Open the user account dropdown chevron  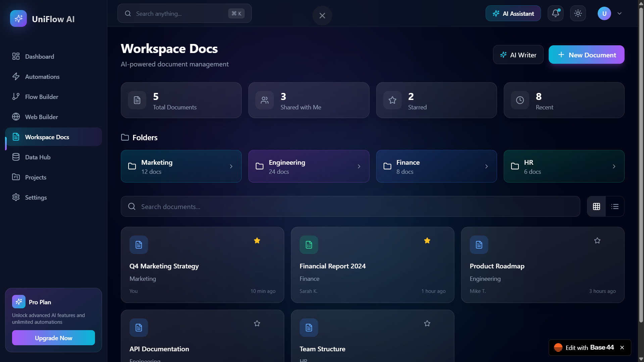point(620,13)
